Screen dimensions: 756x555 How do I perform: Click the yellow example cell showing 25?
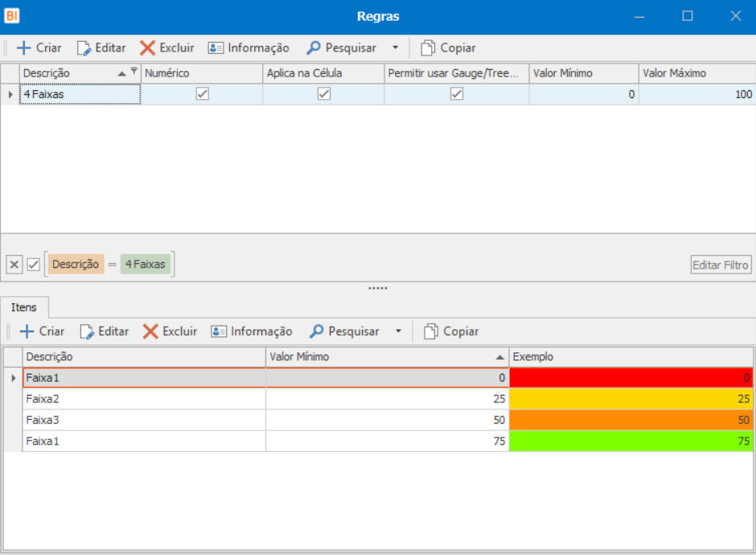(631, 399)
